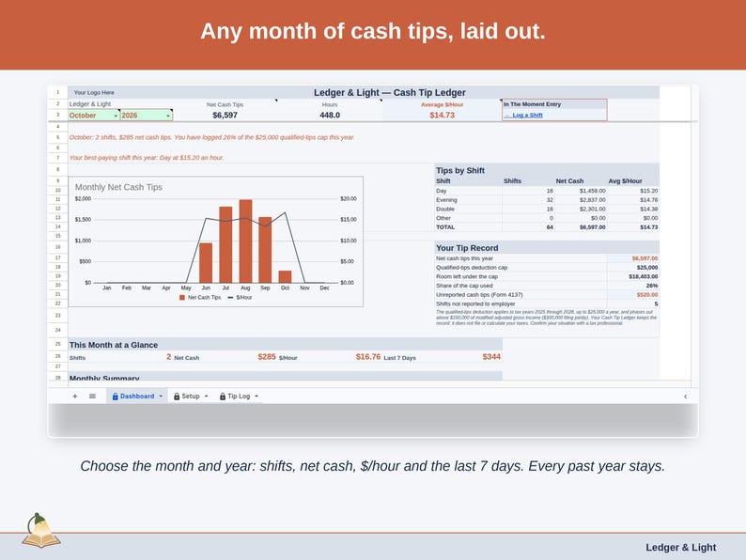Click the October summary sentence cell
The width and height of the screenshot is (746, 560).
211,137
